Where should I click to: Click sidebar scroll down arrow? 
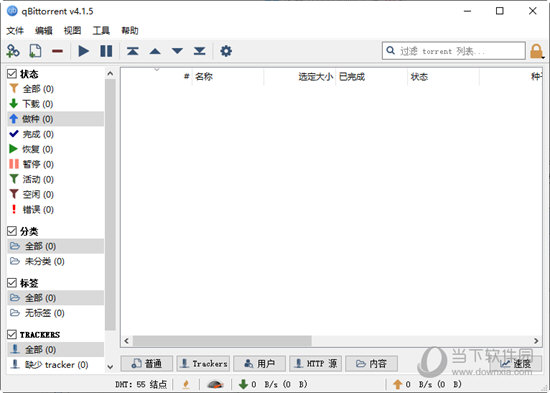coord(110,367)
